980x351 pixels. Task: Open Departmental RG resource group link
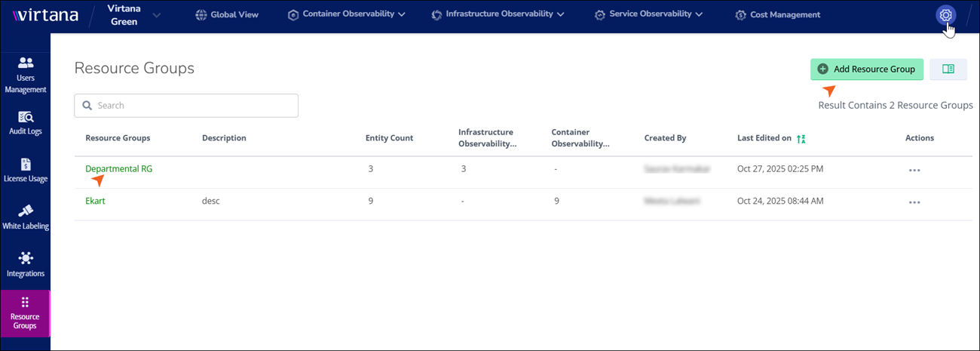[x=118, y=169]
